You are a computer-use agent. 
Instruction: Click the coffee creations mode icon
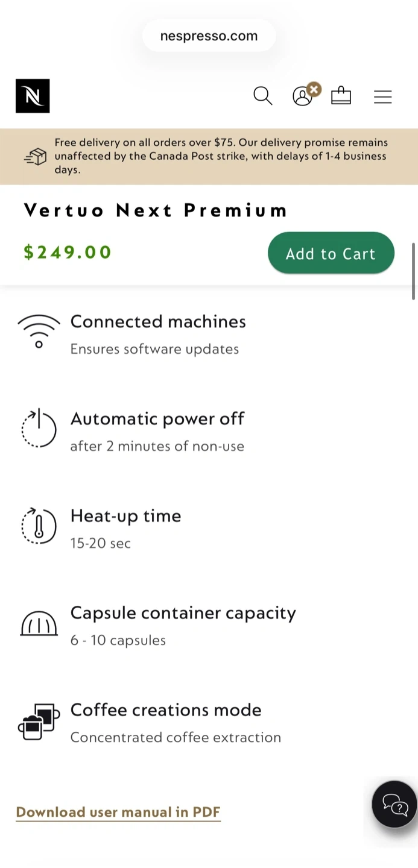[39, 721]
